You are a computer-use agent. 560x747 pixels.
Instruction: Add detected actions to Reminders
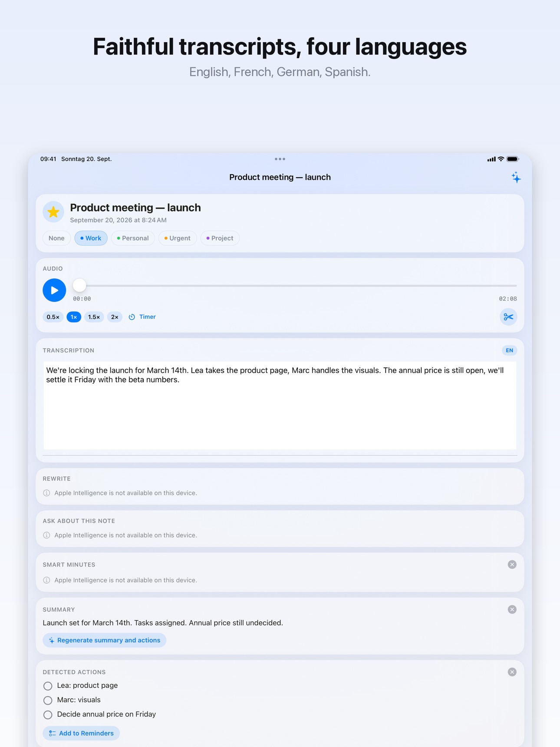(x=81, y=733)
